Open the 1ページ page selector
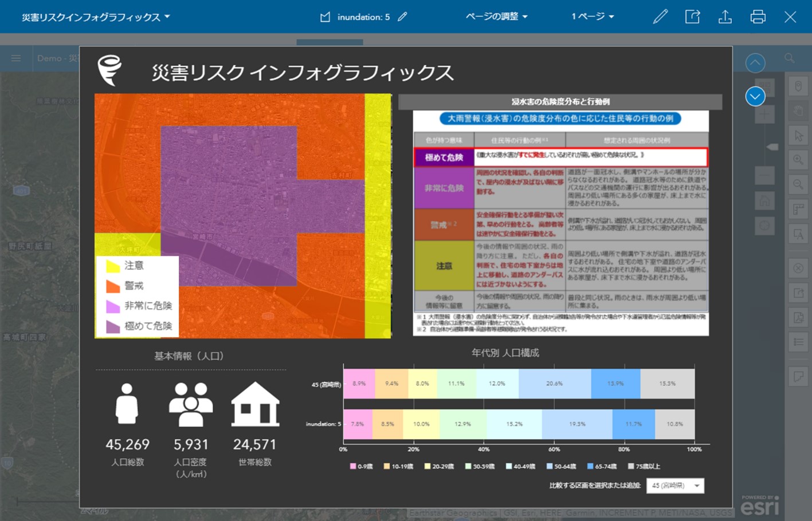The image size is (812, 521). (592, 17)
